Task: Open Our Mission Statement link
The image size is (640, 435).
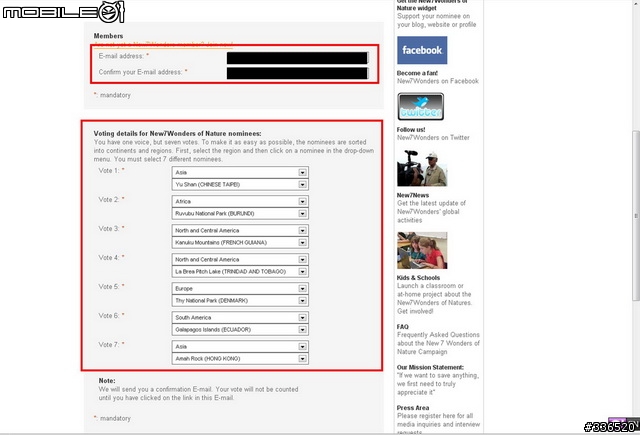Action: tap(430, 367)
